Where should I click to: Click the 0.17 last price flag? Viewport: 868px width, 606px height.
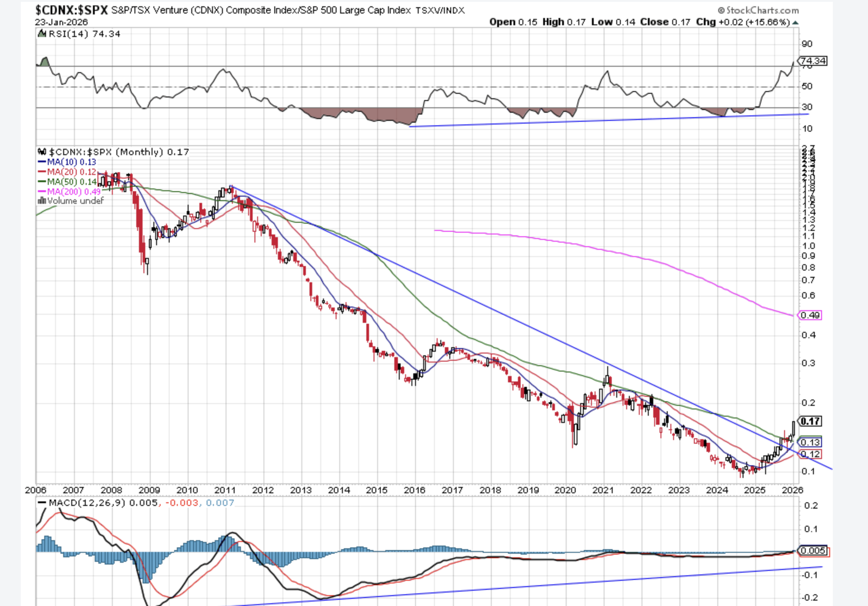point(810,421)
